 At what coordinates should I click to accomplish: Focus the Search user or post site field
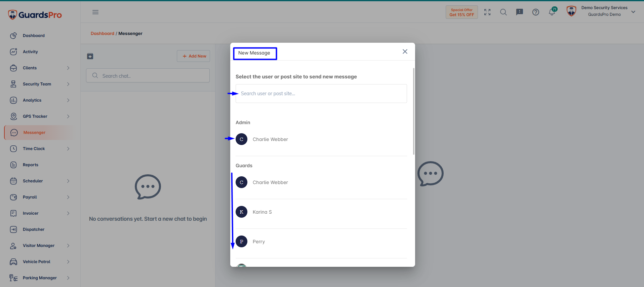(x=321, y=94)
